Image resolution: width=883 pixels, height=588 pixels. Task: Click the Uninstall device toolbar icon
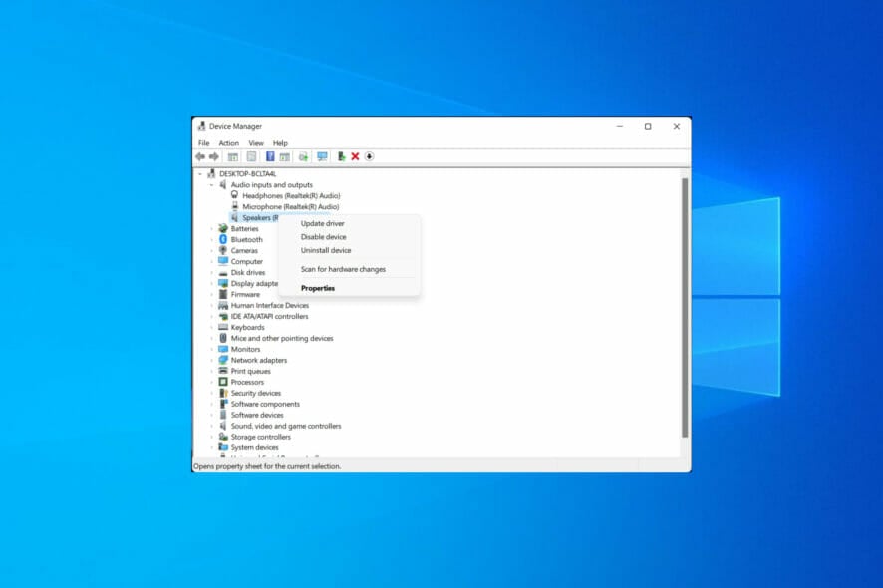(369, 156)
